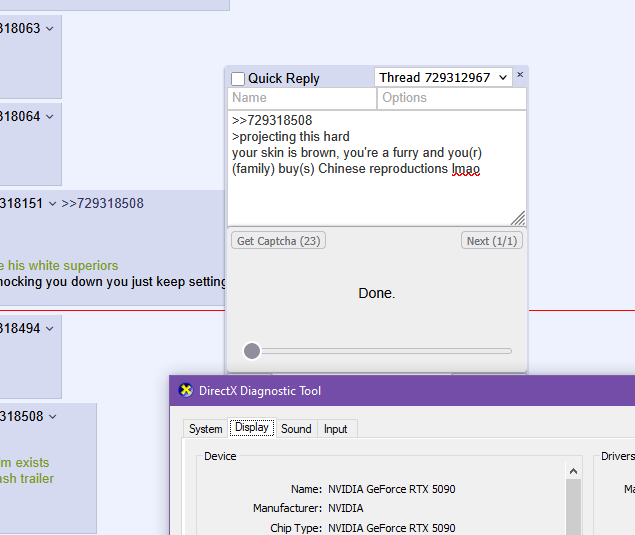Viewport: 635px width, 535px height.
Task: Click the Device list scrollbar thumb
Action: click(x=573, y=507)
